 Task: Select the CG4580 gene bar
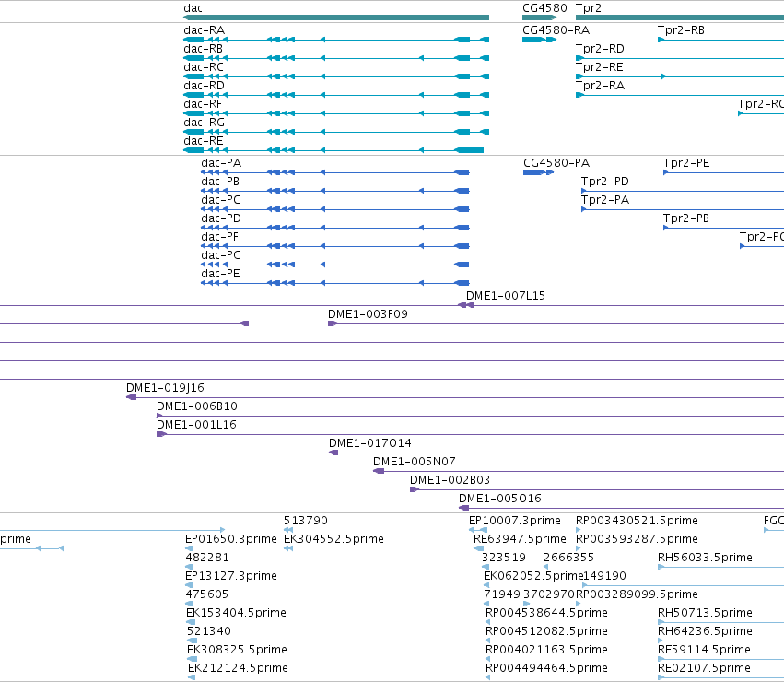click(x=540, y=18)
